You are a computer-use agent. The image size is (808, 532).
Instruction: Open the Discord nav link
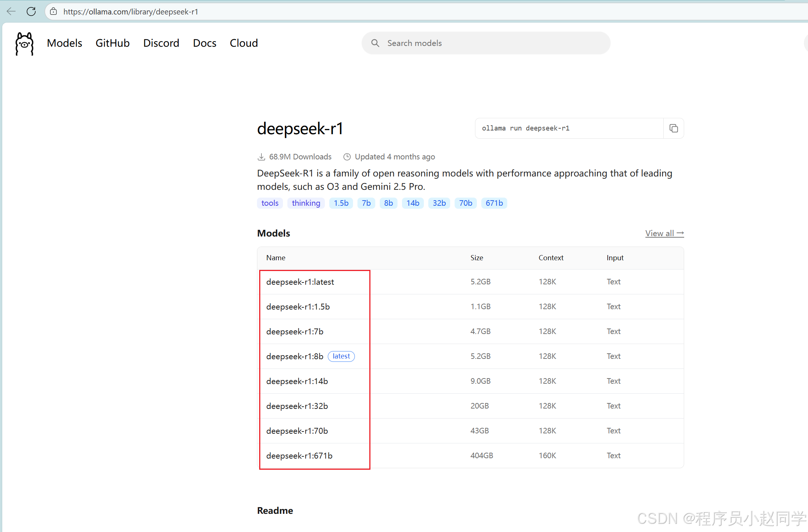point(161,43)
